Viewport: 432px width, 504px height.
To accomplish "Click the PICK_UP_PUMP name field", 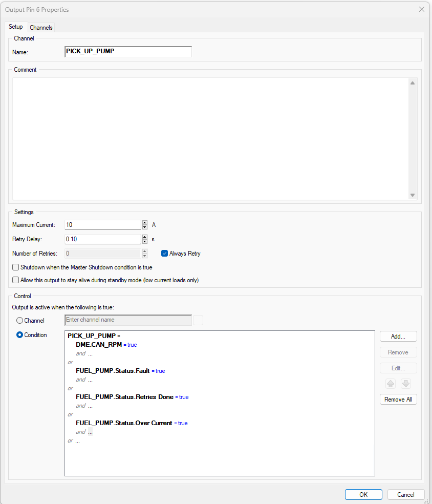I will (128, 52).
